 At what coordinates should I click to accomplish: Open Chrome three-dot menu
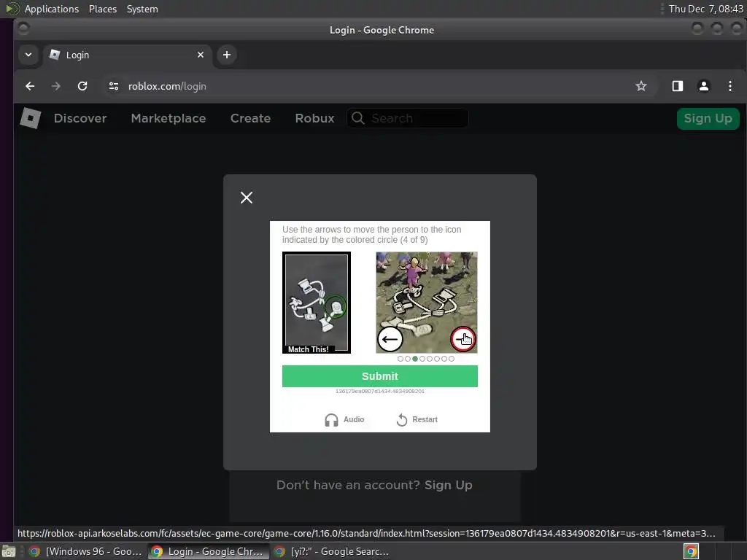pyautogui.click(x=729, y=86)
